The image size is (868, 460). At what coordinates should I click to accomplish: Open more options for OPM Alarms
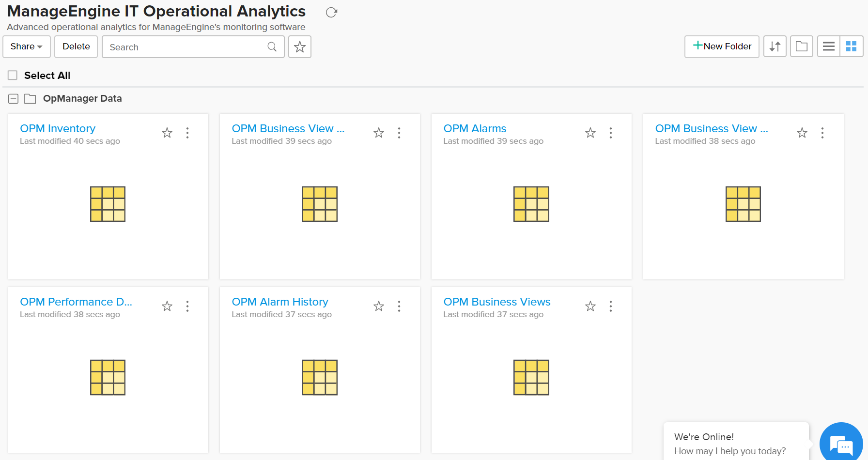coord(611,133)
